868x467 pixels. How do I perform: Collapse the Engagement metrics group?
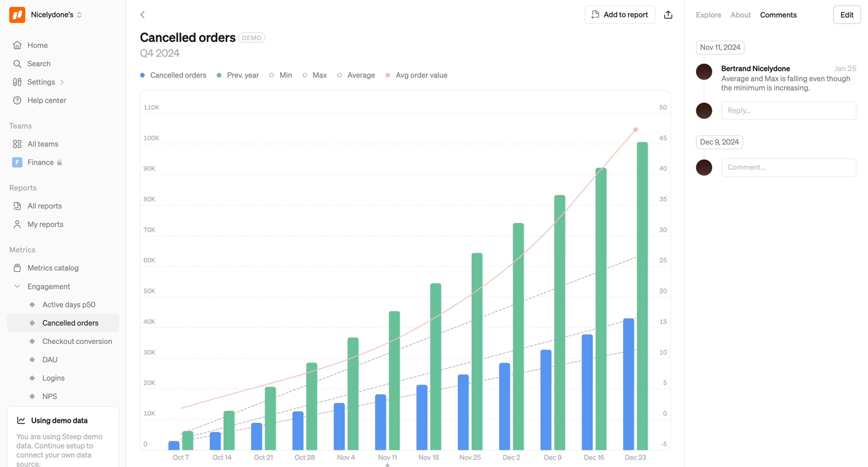(x=17, y=286)
